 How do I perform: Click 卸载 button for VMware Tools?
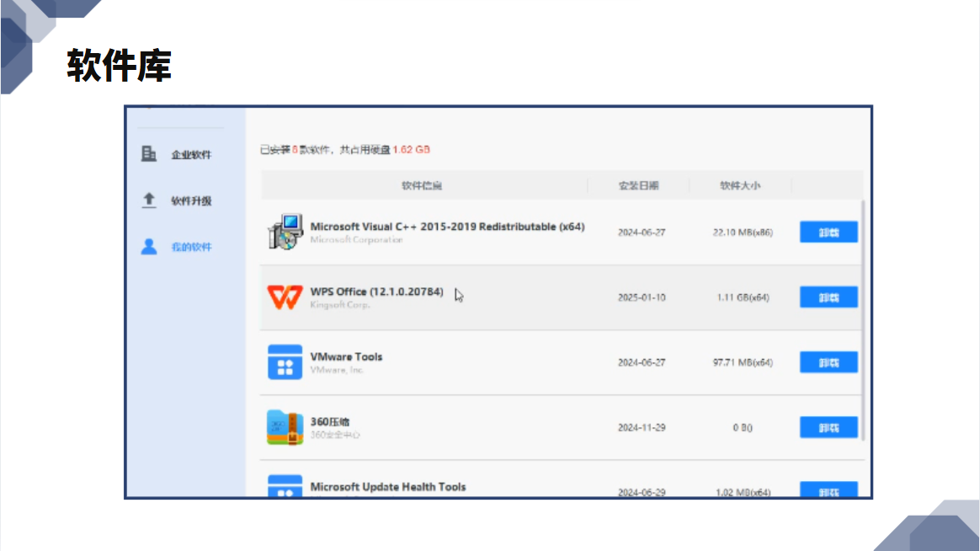[x=828, y=362]
